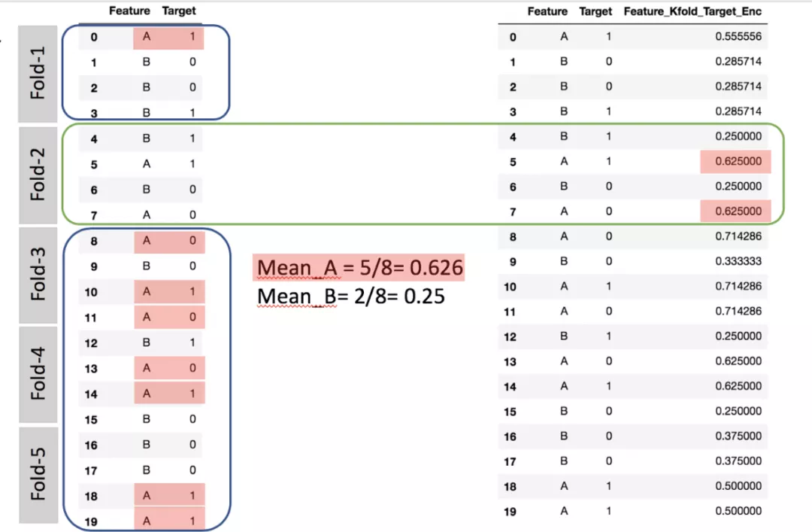Click the 0.333333 value in row 9

pyautogui.click(x=740, y=261)
